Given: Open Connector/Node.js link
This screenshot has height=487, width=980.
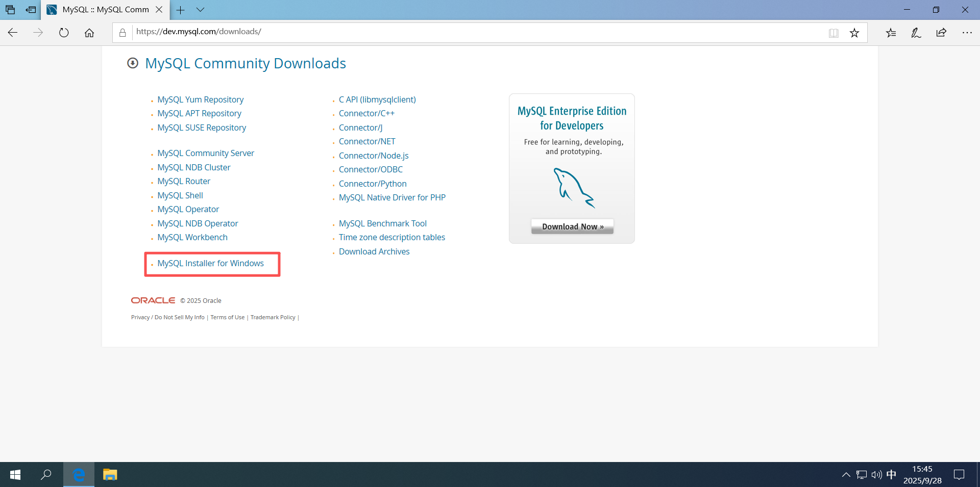Looking at the screenshot, I should tap(374, 156).
